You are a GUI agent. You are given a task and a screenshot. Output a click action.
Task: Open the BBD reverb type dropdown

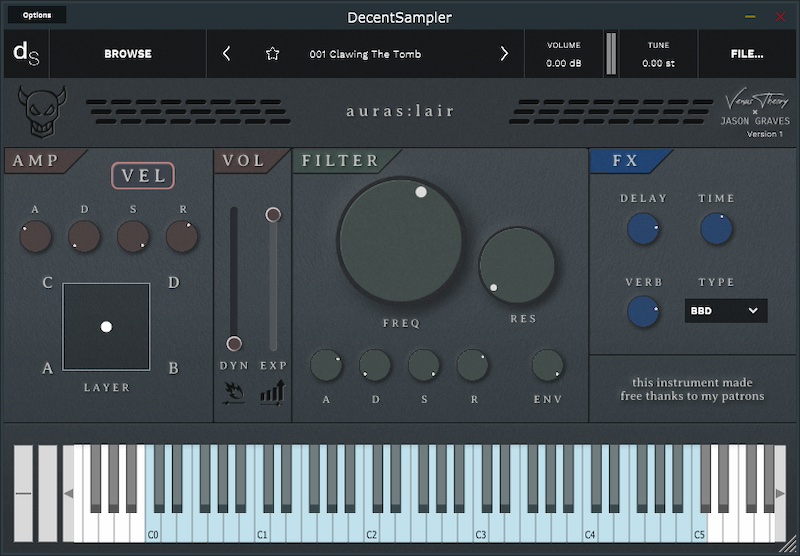click(726, 311)
